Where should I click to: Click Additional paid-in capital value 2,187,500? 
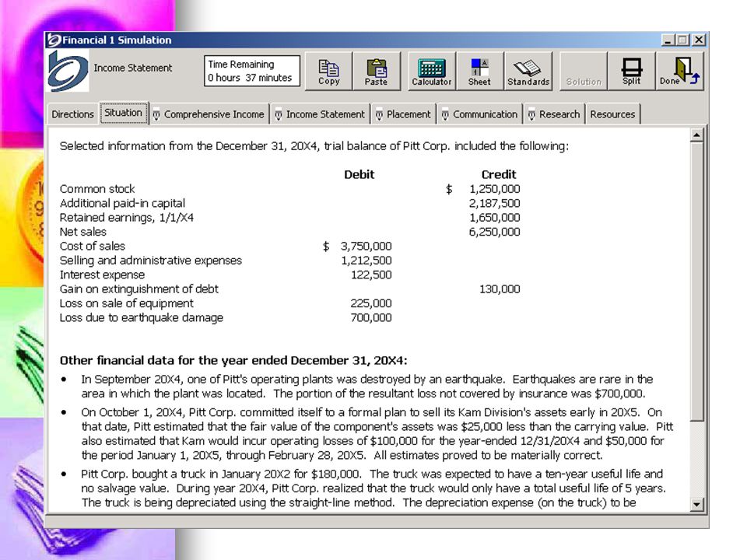495,203
